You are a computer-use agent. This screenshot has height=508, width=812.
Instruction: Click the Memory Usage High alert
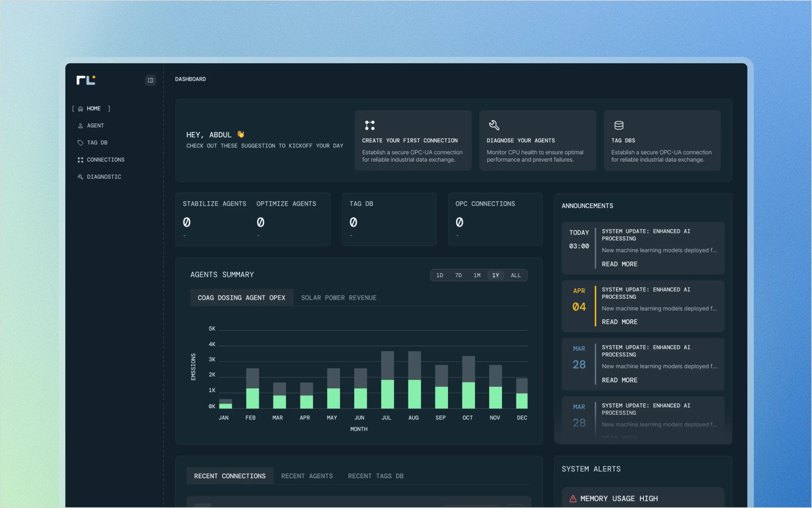(x=643, y=498)
